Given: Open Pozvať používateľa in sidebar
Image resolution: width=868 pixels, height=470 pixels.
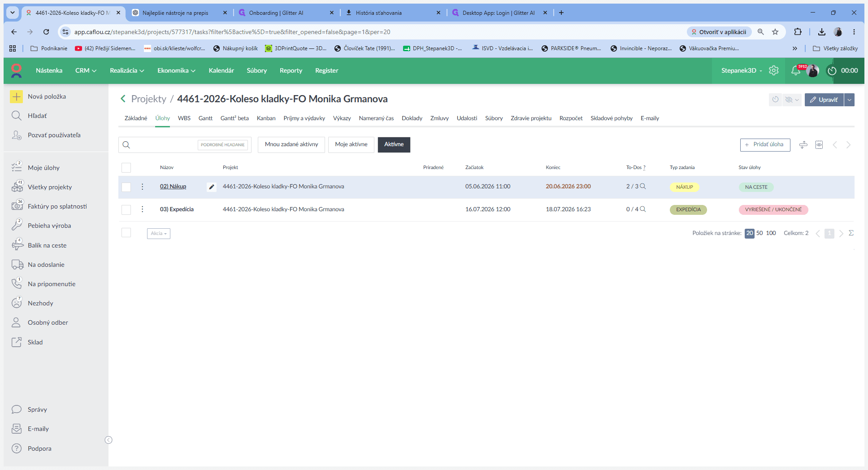Looking at the screenshot, I should pyautogui.click(x=54, y=135).
